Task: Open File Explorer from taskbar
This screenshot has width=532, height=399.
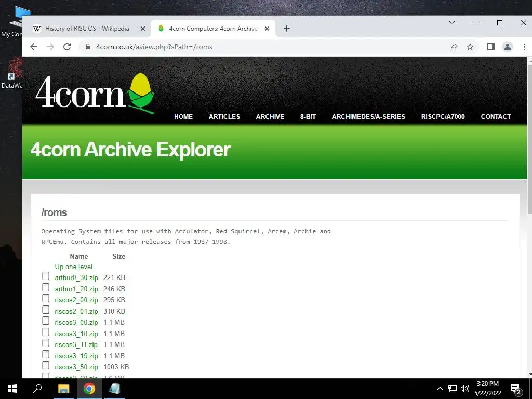Action: [x=63, y=389]
